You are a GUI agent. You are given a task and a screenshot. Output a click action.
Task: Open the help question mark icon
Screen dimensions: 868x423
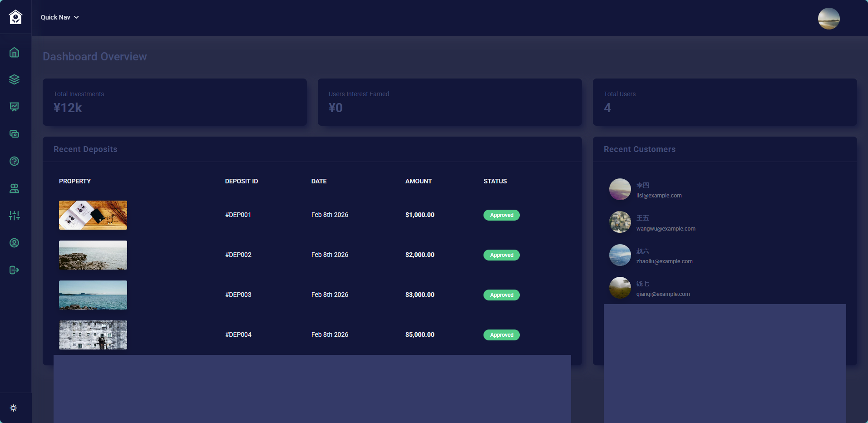[x=15, y=161]
